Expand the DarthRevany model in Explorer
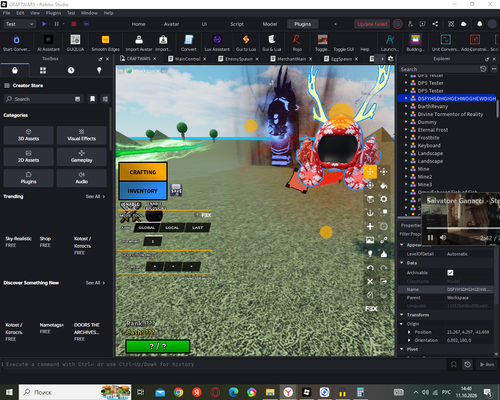Viewport: 500px width, 400px height. tap(406, 106)
